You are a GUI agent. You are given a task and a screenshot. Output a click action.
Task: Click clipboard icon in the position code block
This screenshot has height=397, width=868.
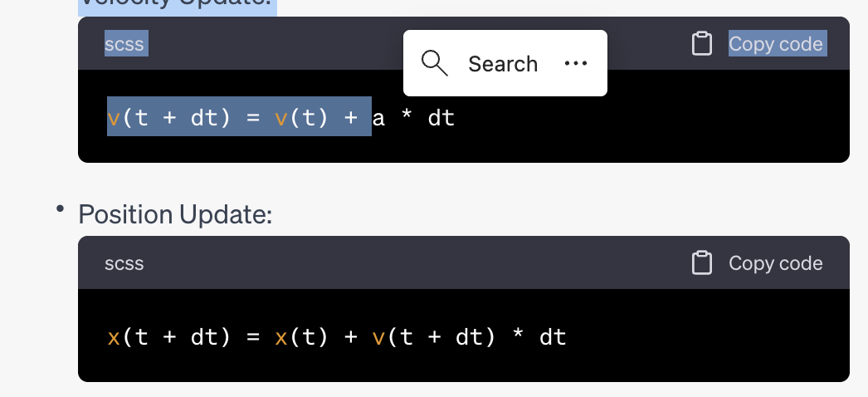click(702, 263)
